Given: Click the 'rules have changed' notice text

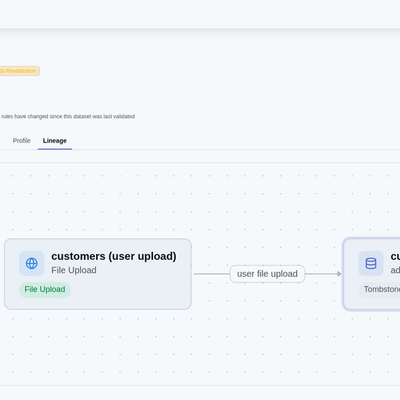Looking at the screenshot, I should (x=68, y=116).
